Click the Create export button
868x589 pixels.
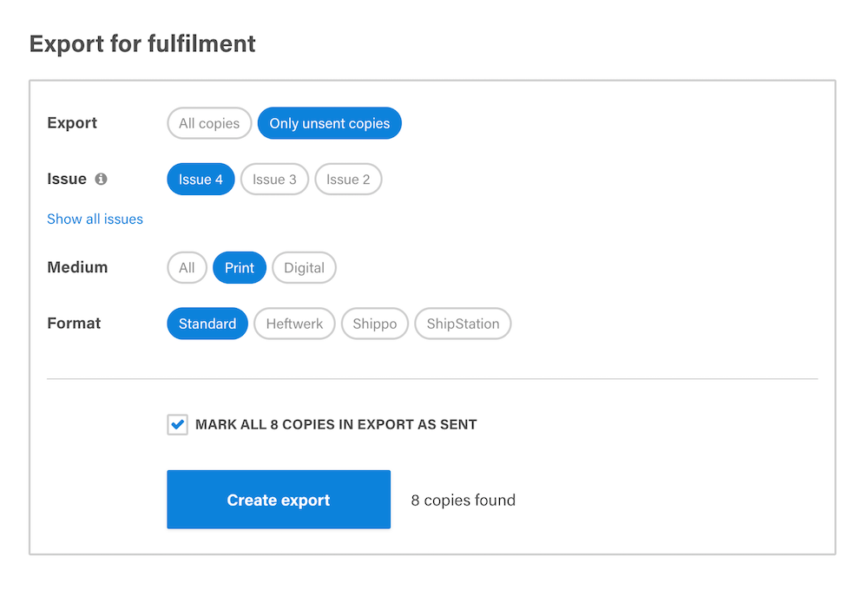click(x=279, y=500)
